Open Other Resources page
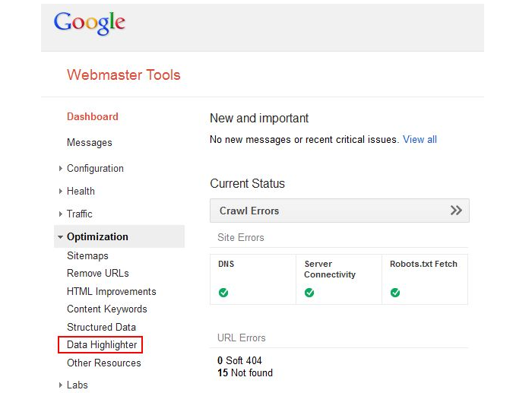This screenshot has width=532, height=393. coord(104,363)
